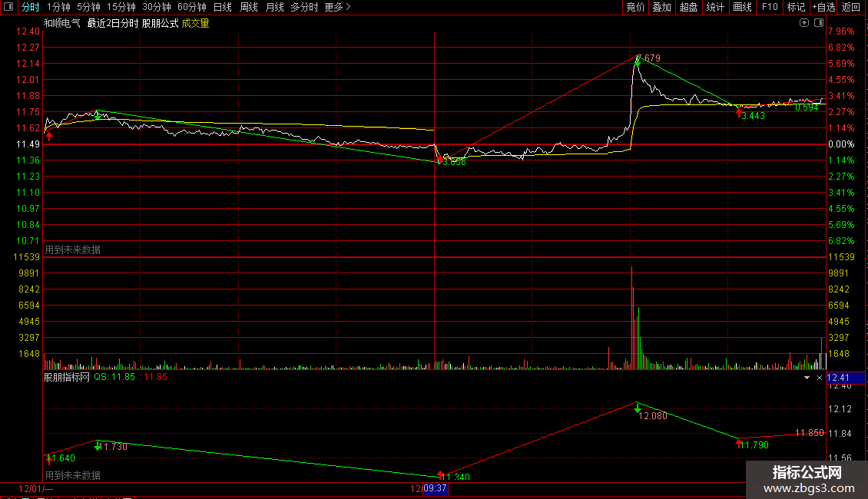Click the 返回 back button
This screenshot has height=499, width=868.
pyautogui.click(x=851, y=7)
